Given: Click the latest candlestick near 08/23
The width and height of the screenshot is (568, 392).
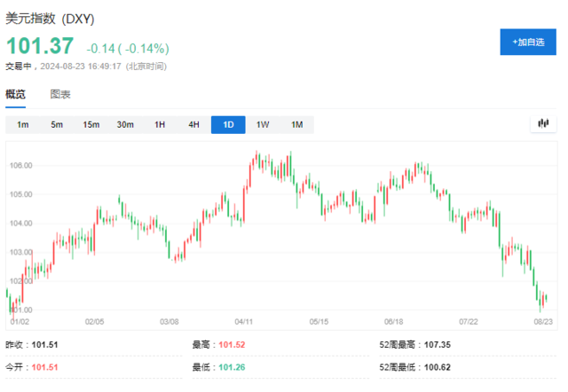Looking at the screenshot, I should (545, 299).
